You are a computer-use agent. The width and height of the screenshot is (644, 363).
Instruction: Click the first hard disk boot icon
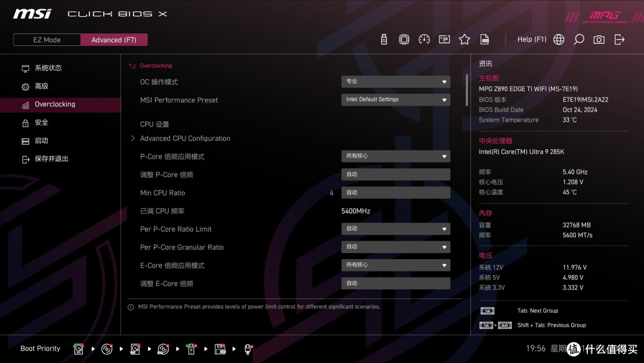79,349
